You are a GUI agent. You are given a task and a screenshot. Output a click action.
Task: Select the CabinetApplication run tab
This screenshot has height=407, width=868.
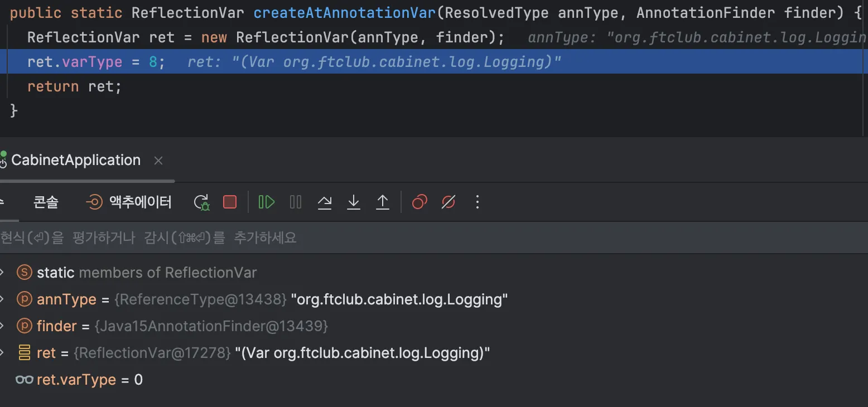[75, 161]
